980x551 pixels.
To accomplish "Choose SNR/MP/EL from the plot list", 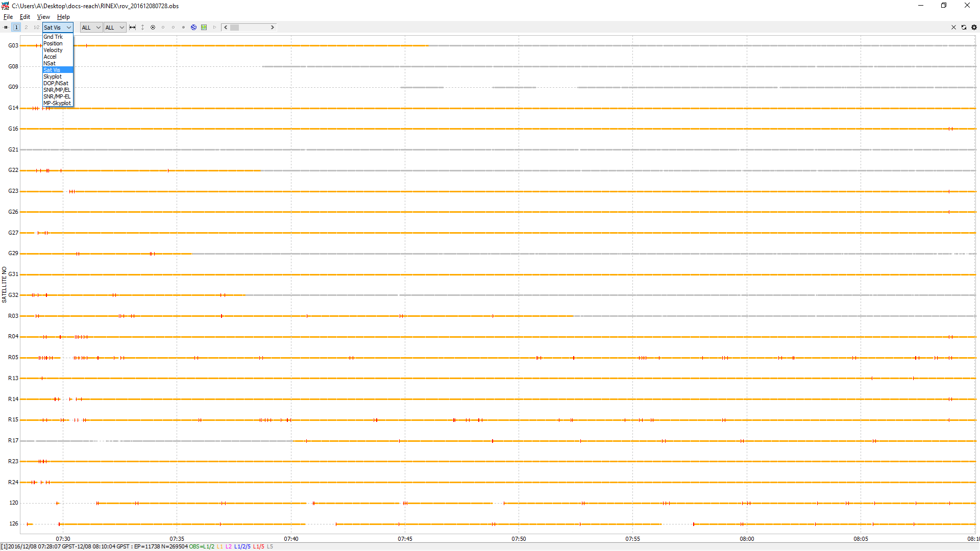I will click(x=58, y=90).
